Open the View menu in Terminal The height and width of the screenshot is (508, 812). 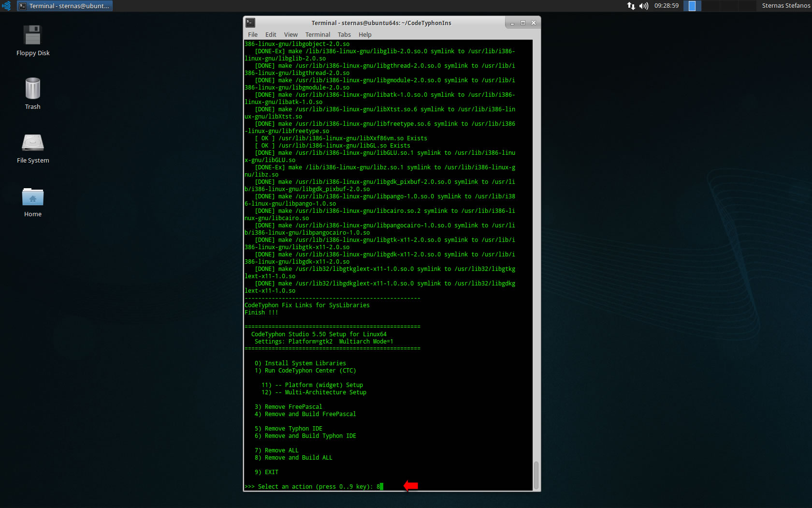pos(290,35)
